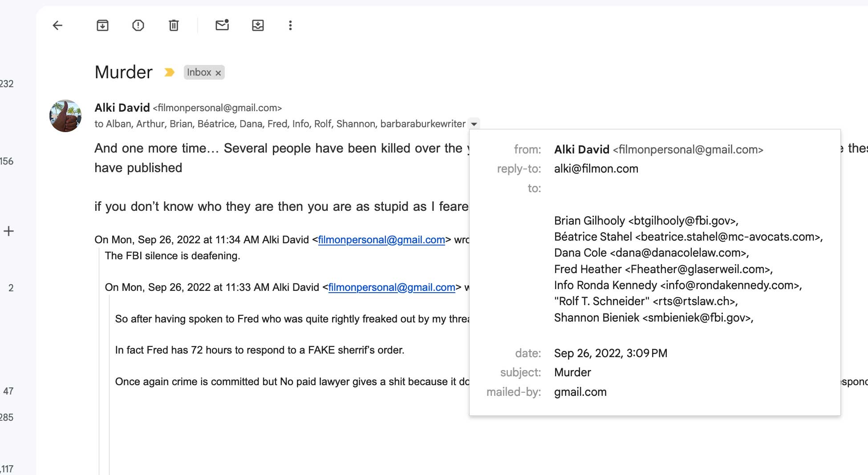Click the Move to icon
The image size is (868, 475).
pos(258,25)
